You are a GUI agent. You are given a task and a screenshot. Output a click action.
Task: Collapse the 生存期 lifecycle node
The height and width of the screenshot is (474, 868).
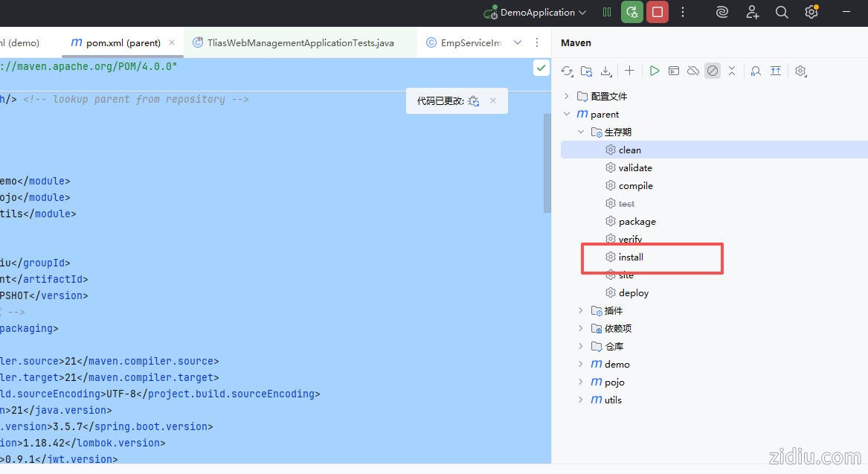(581, 132)
